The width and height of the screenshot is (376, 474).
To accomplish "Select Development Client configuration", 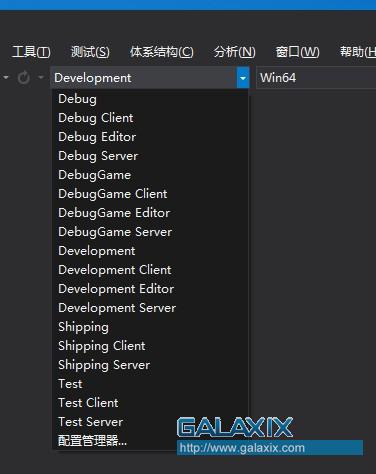I will 150,270.
